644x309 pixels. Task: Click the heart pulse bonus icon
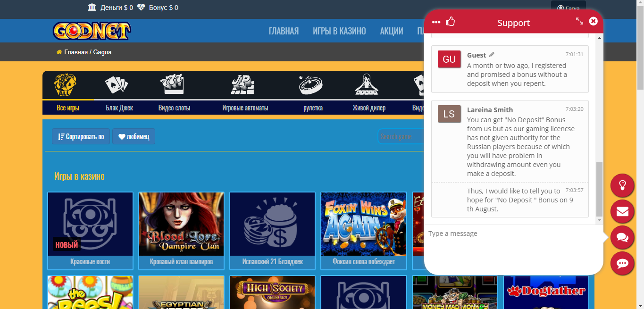[141, 8]
